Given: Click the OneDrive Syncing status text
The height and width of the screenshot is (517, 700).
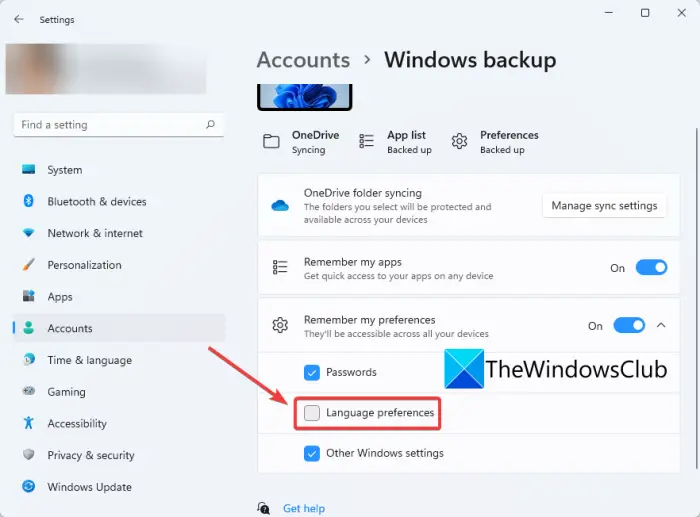Looking at the screenshot, I should coord(308,150).
